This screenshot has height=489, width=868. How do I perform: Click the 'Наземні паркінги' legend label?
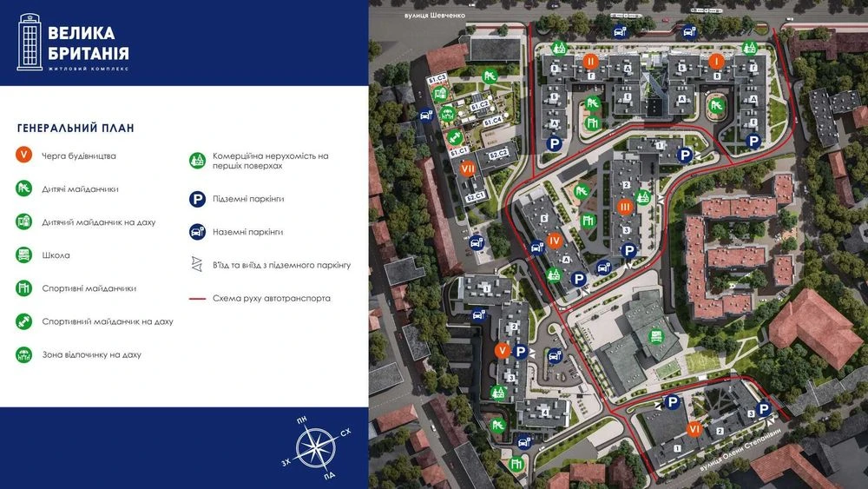[248, 232]
